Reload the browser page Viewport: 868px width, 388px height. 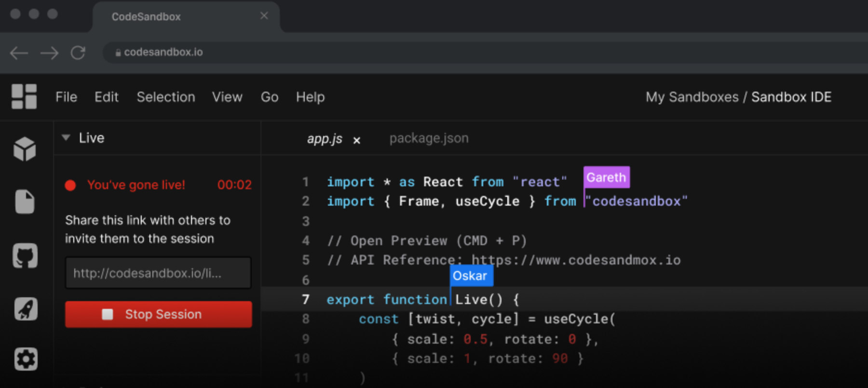78,53
